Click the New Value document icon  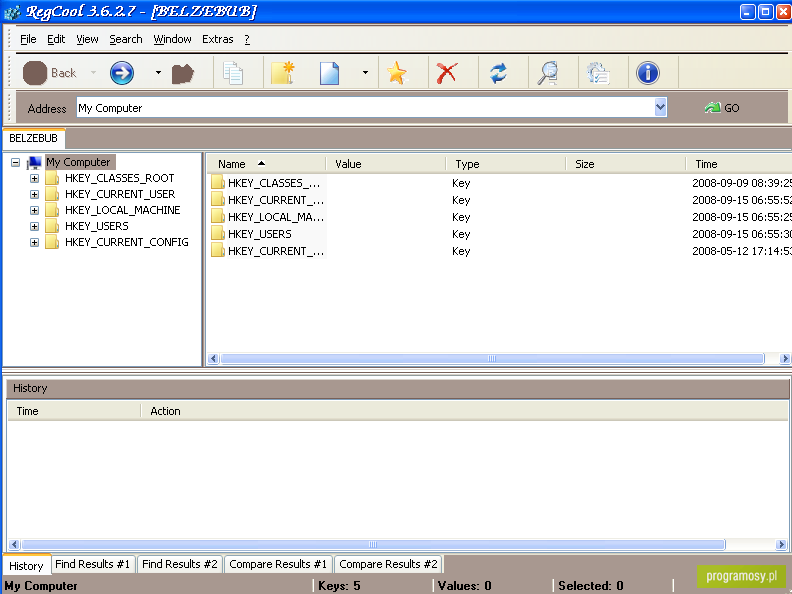(x=329, y=73)
